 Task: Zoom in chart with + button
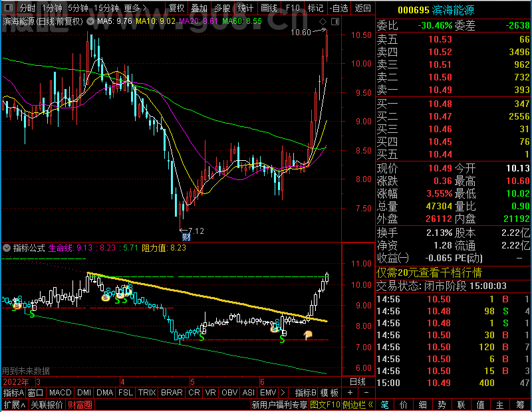pos(350,393)
